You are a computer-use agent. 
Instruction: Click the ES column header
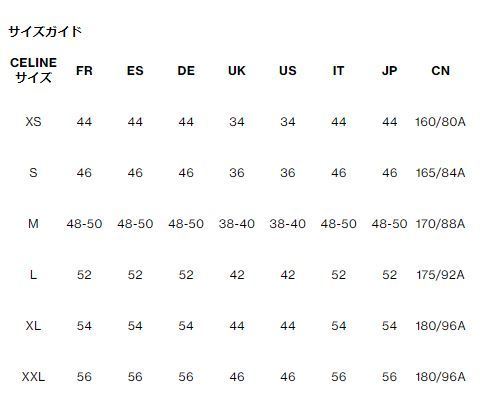coord(135,71)
